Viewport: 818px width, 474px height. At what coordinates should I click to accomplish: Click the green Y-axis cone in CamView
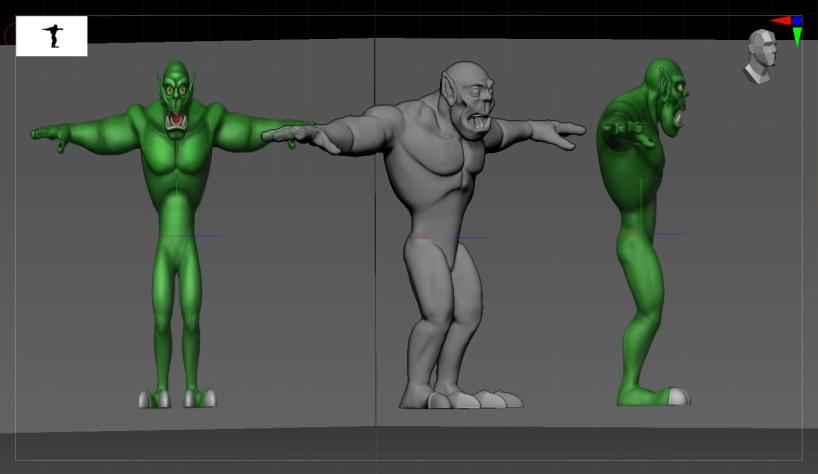click(x=798, y=37)
